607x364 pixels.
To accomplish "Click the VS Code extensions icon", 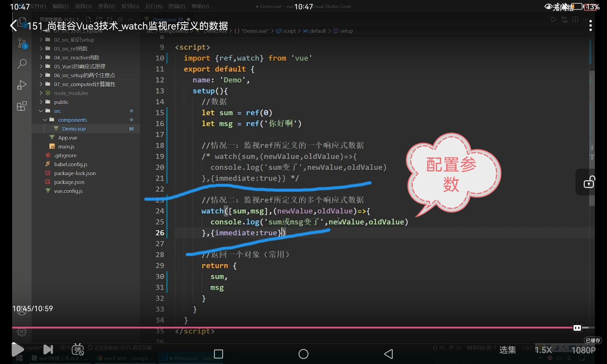I will point(22,106).
